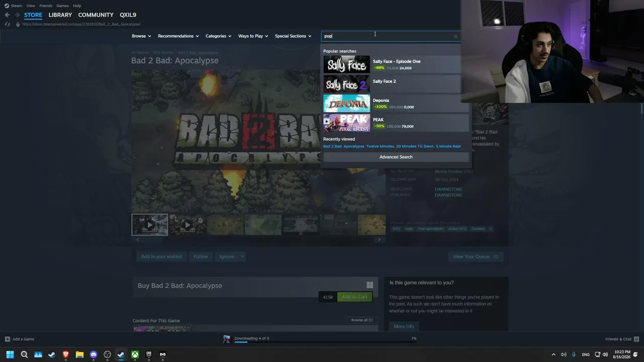Viewport: 644px width, 362px height.
Task: Click the Steam logo icon in the menu bar
Action: (x=6, y=6)
